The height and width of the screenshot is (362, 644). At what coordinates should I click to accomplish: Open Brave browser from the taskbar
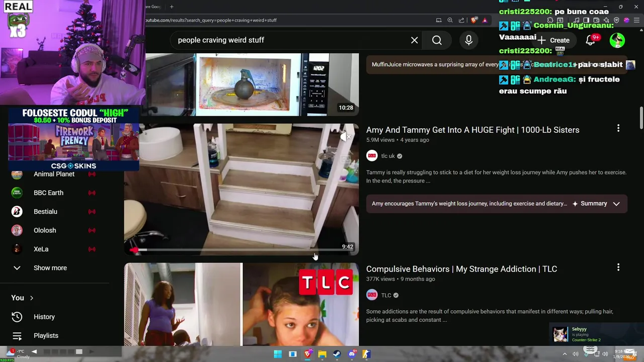(x=307, y=354)
